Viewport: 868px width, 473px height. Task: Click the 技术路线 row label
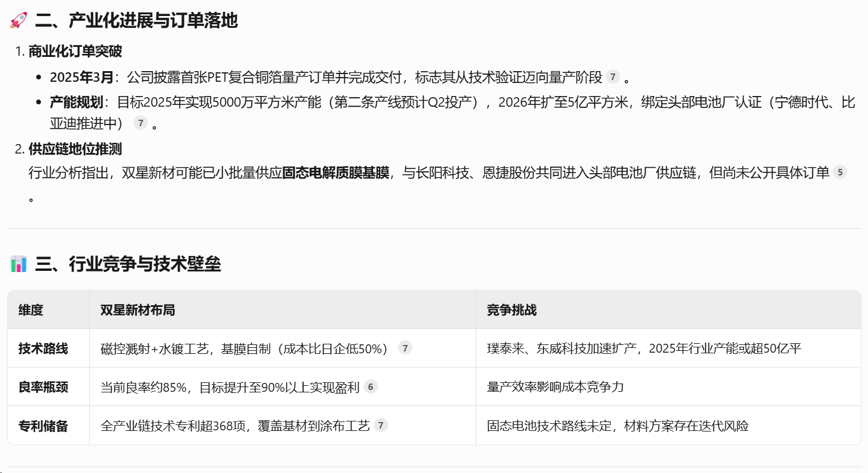(x=43, y=349)
